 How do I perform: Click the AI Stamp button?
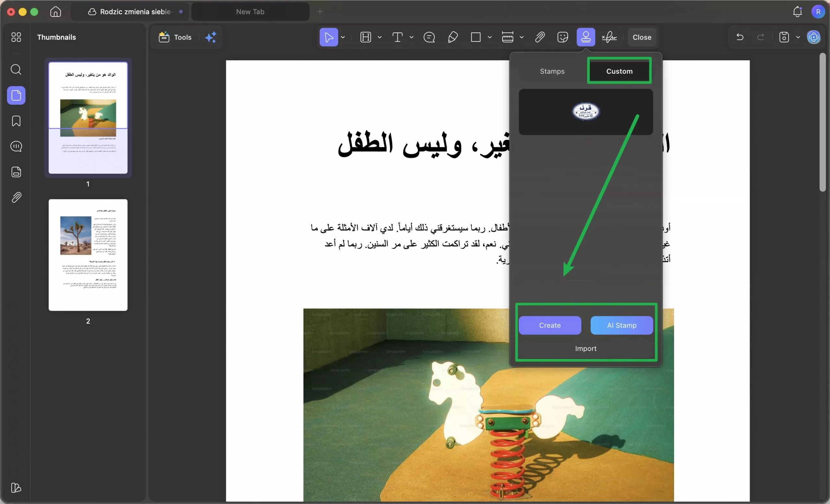622,325
